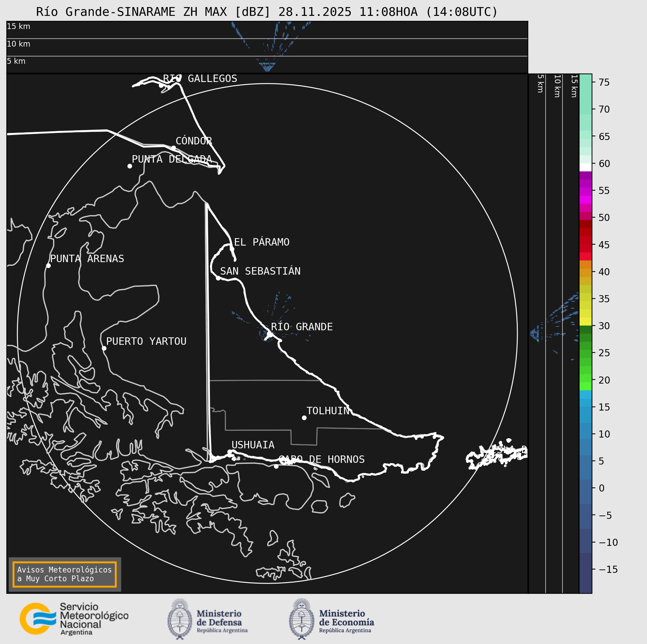Click the RÍO GRANDE city label
Viewport: 647px width, 644px height.
pos(302,327)
